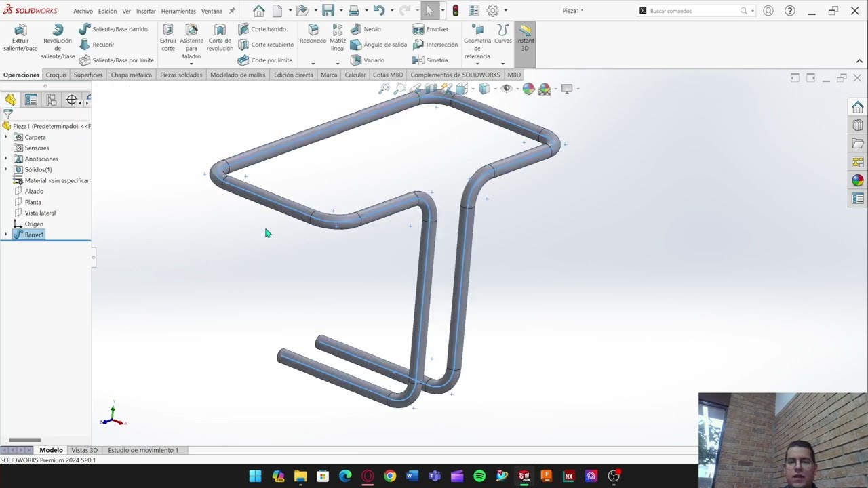Click the Save icon in the top toolbar
The height and width of the screenshot is (488, 868).
click(328, 11)
